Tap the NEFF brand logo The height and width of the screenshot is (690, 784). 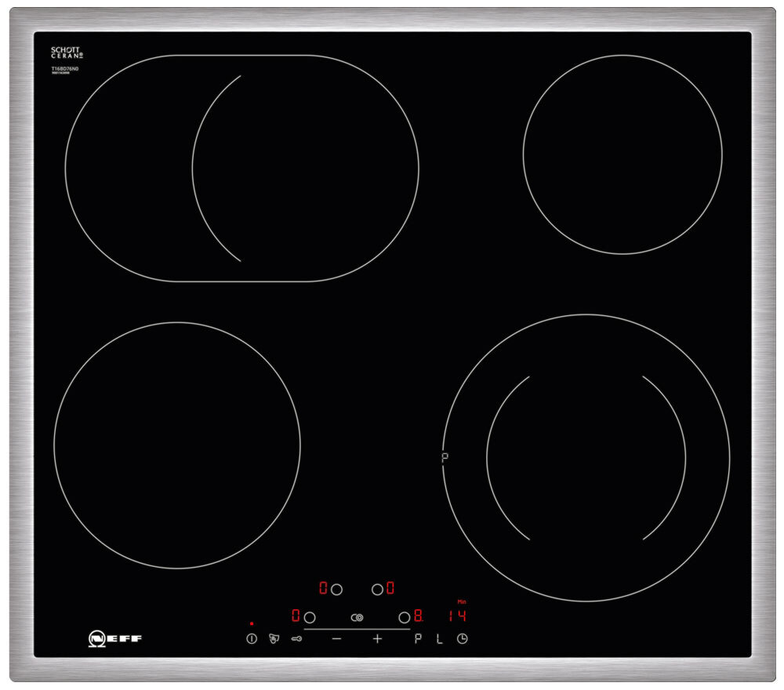tap(115, 639)
